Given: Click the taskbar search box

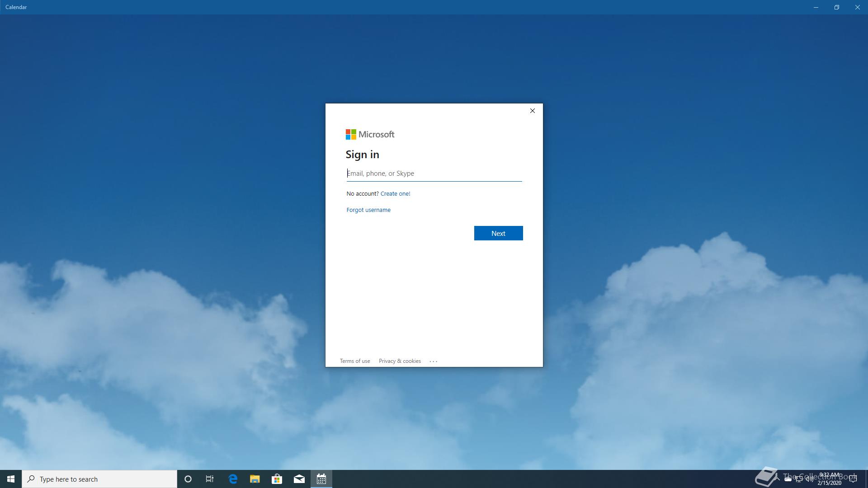Looking at the screenshot, I should pos(99,479).
